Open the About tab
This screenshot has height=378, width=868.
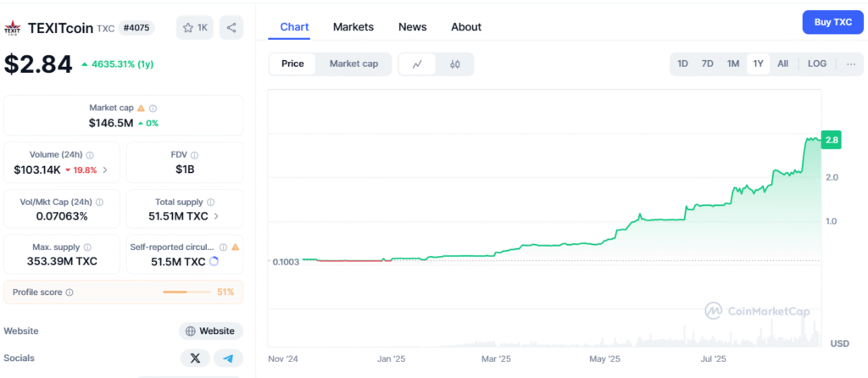click(466, 27)
